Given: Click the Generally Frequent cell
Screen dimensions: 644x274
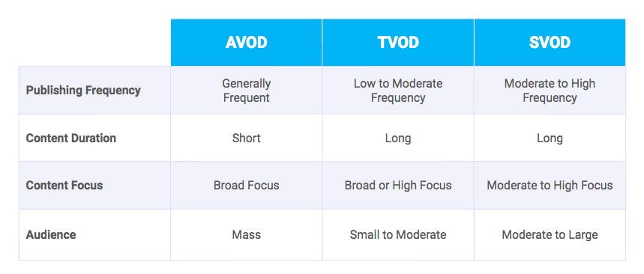Looking at the screenshot, I should [247, 91].
